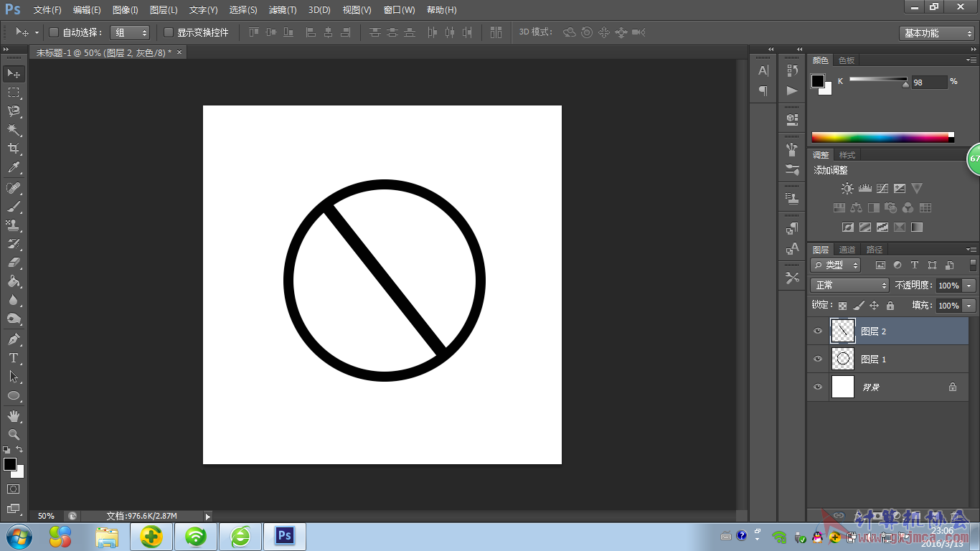Hide 图层 1 with its eye icon
Image resolution: width=980 pixels, height=551 pixels.
pyautogui.click(x=818, y=359)
